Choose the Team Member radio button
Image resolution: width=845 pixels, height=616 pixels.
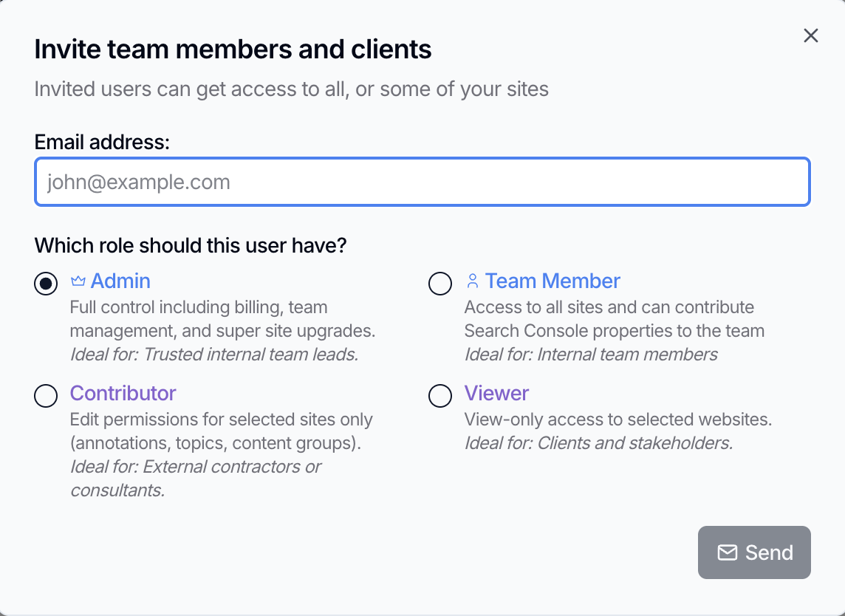pyautogui.click(x=440, y=284)
